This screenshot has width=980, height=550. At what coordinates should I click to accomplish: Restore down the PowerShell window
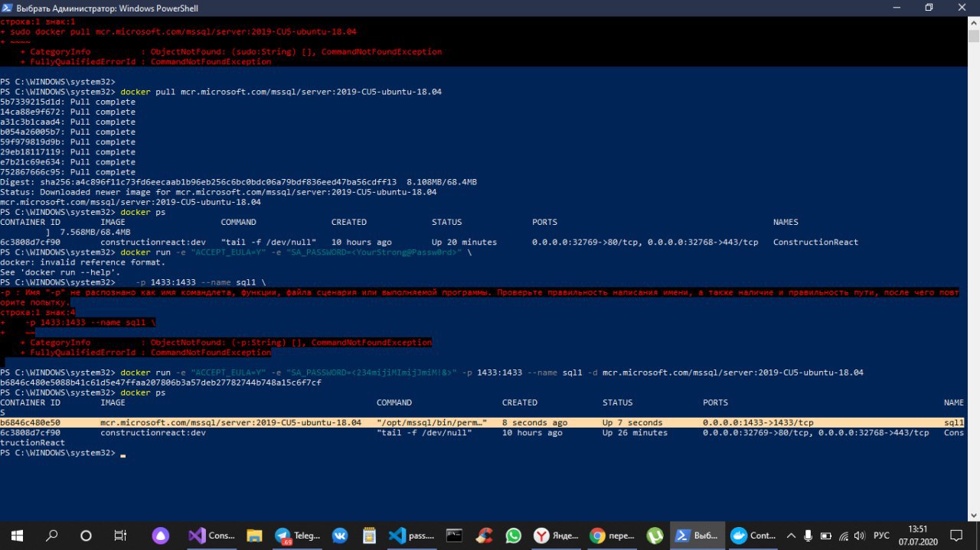click(x=929, y=8)
